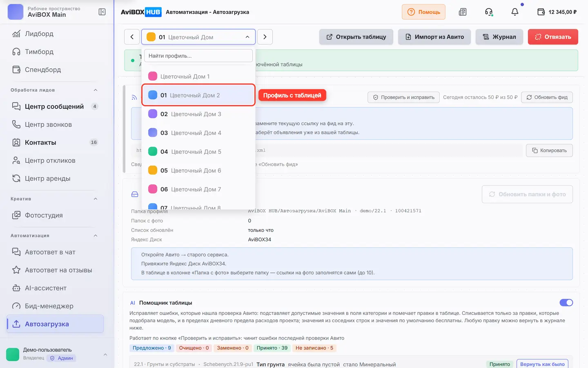588x368 pixels.
Task: Select profile 02 Цветочный Дом 3
Action: pyautogui.click(x=198, y=114)
